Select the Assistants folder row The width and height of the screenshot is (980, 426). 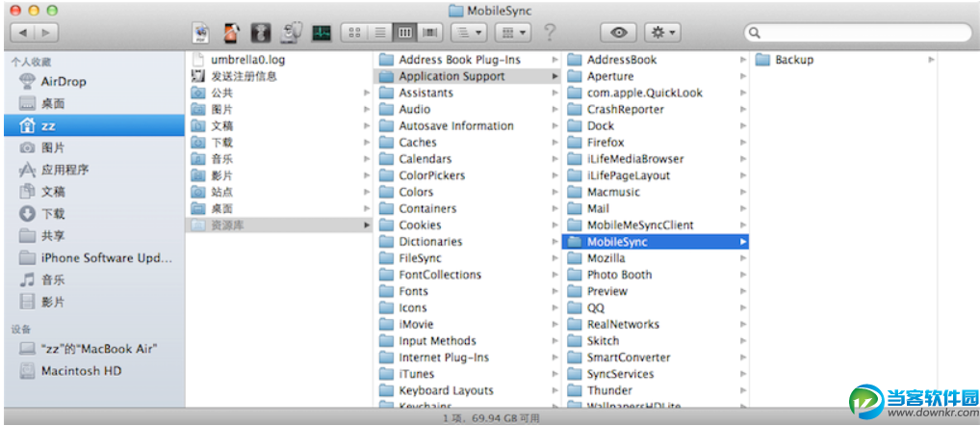click(x=468, y=93)
